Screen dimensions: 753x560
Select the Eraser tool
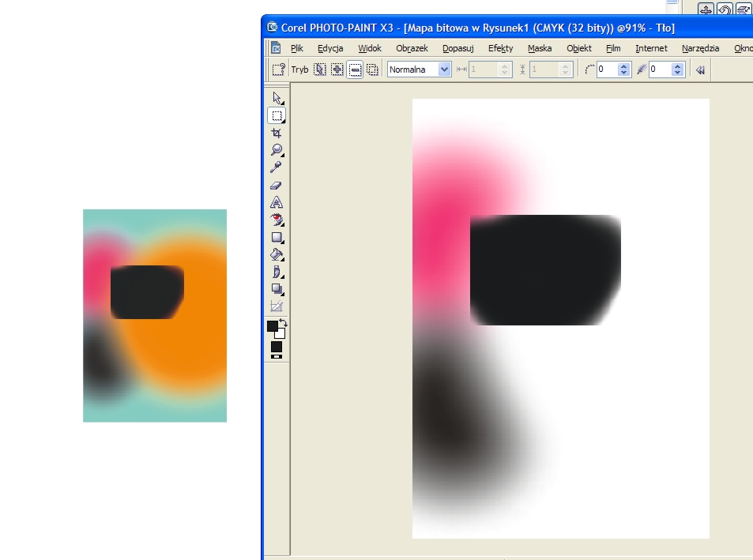(277, 185)
